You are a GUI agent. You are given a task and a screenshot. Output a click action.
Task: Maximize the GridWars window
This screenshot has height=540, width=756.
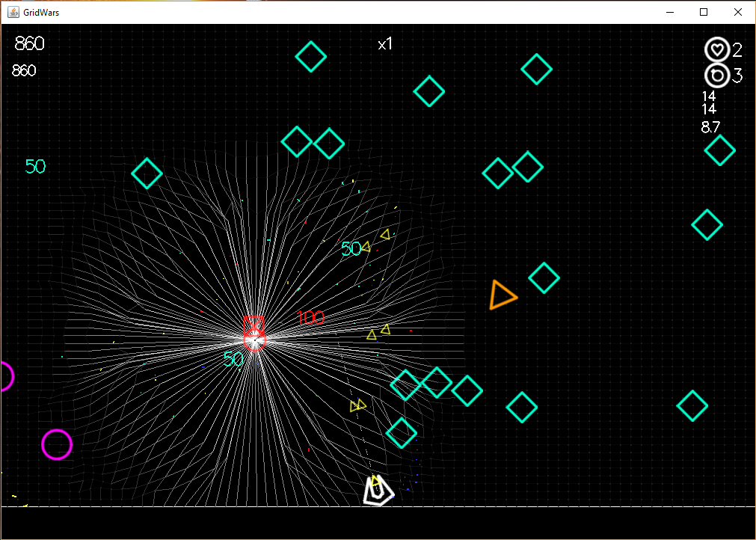pos(704,12)
